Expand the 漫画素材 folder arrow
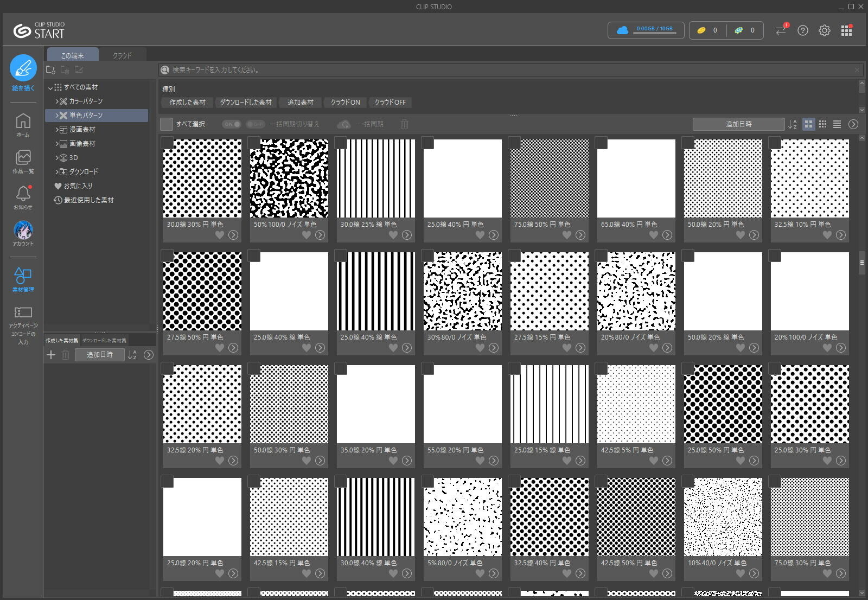 point(56,130)
